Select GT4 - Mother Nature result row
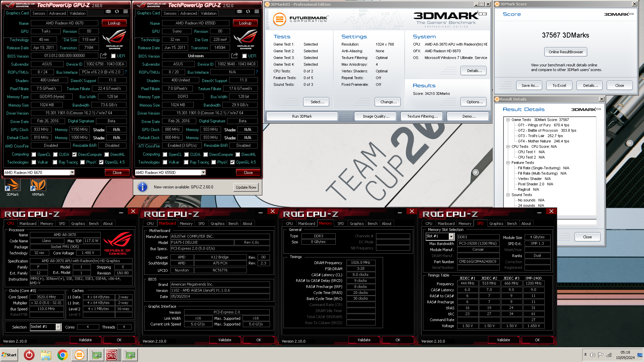This screenshot has width=644, height=362. pos(543,141)
